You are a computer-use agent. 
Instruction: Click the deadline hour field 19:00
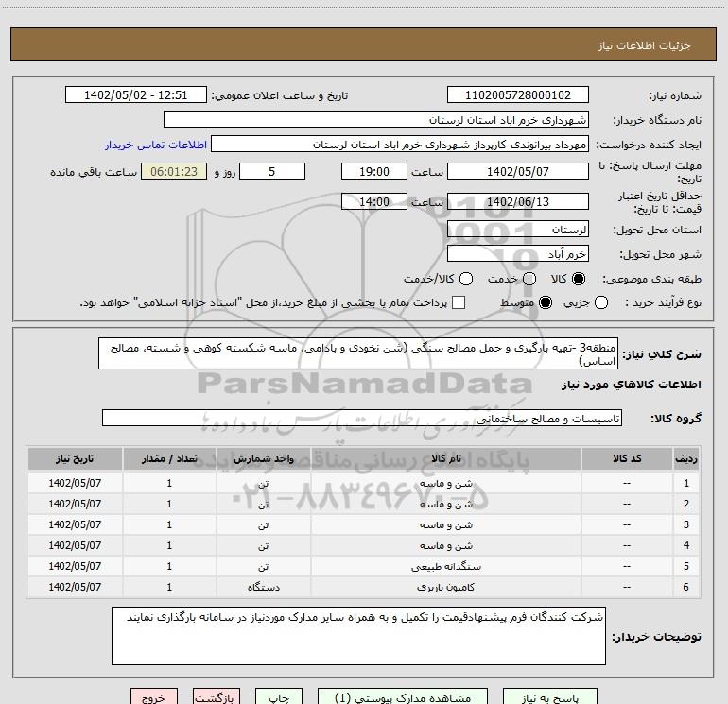point(374,171)
